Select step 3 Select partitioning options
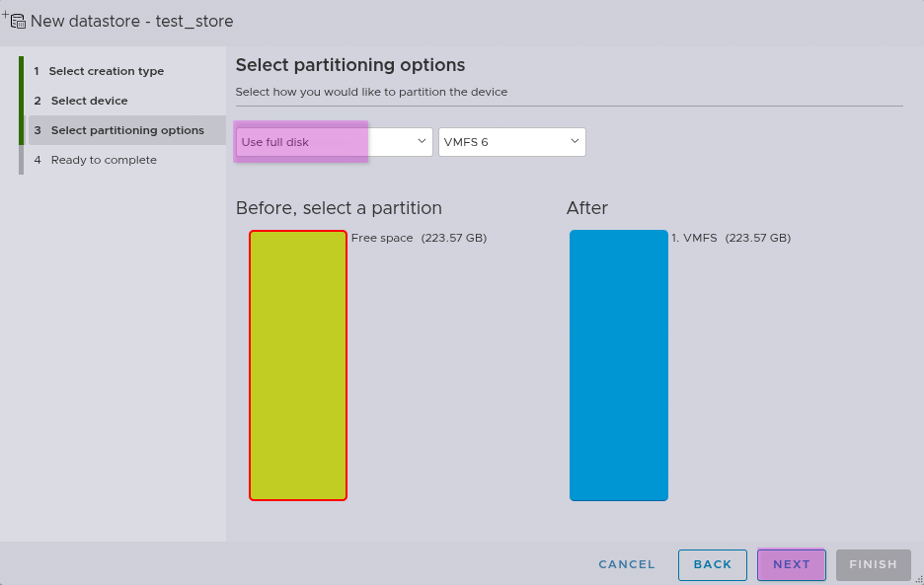 coord(126,130)
